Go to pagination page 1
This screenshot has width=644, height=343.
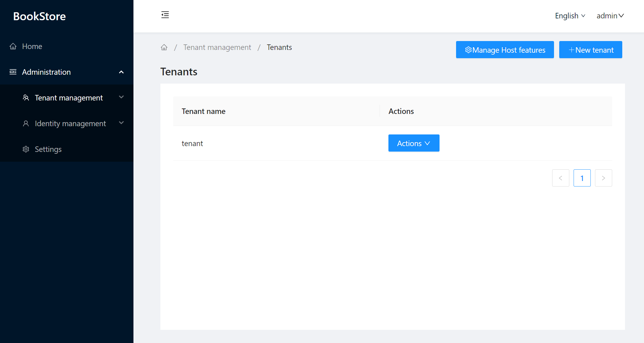(x=582, y=178)
